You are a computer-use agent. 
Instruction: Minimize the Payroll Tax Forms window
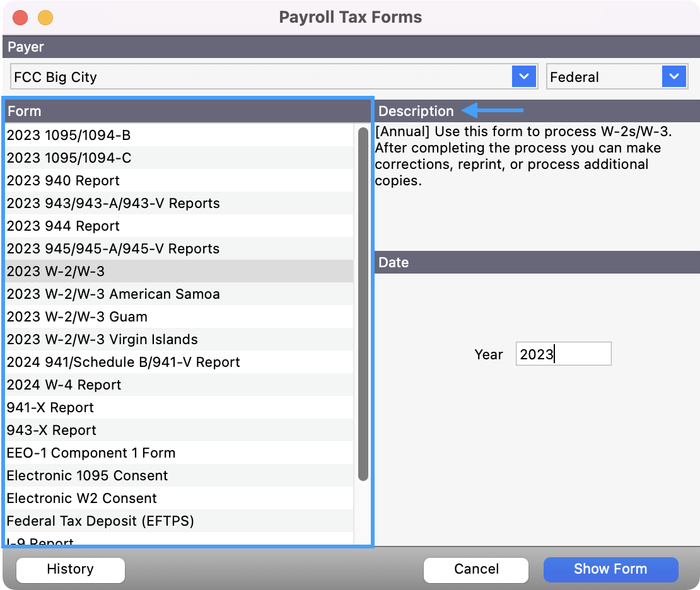tap(45, 18)
